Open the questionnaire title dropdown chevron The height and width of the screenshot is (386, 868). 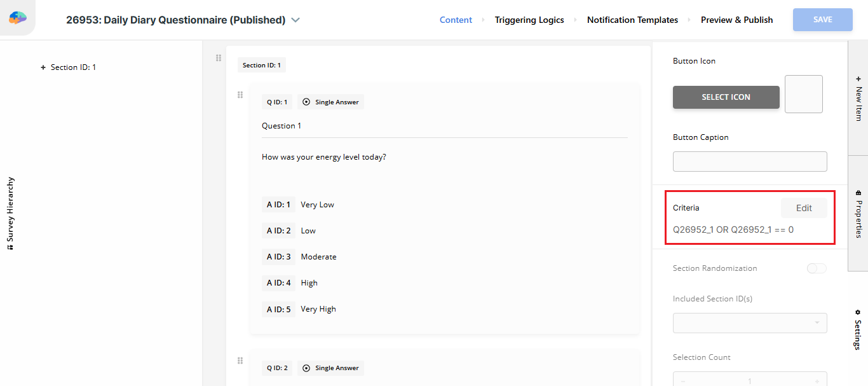point(295,20)
